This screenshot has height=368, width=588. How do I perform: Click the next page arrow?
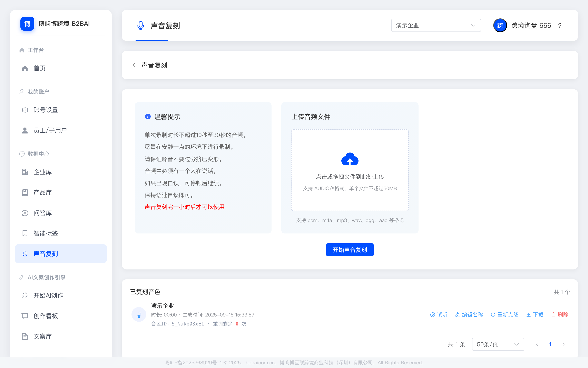click(x=563, y=344)
